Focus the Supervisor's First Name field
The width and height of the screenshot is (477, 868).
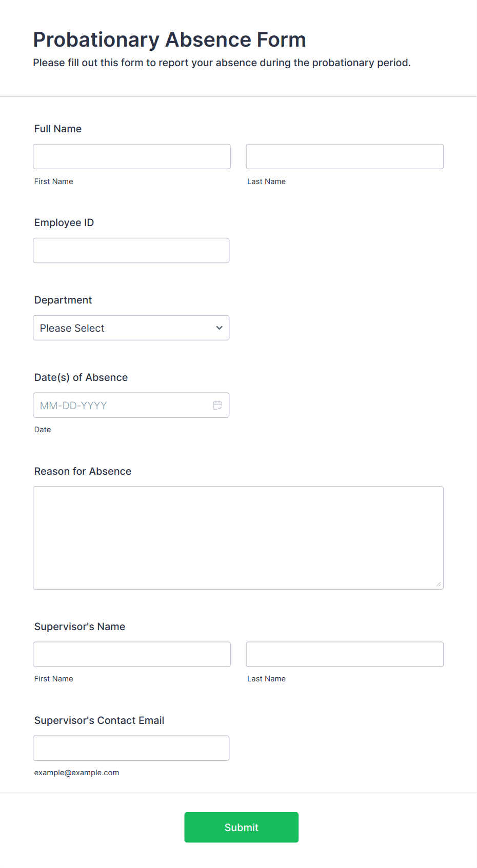pyautogui.click(x=132, y=655)
